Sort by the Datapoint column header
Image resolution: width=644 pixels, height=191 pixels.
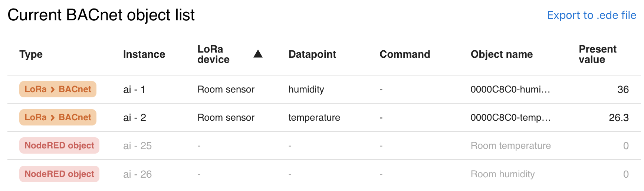point(312,54)
